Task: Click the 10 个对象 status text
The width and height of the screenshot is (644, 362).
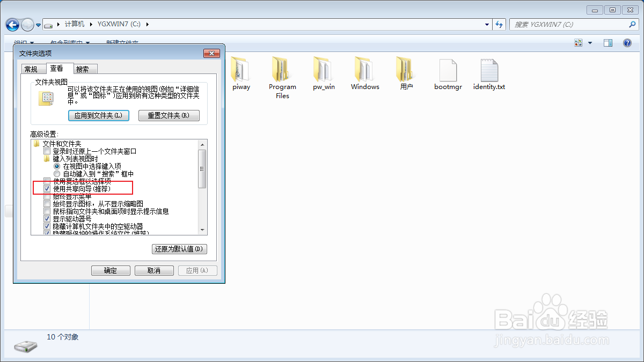Action: 63,337
